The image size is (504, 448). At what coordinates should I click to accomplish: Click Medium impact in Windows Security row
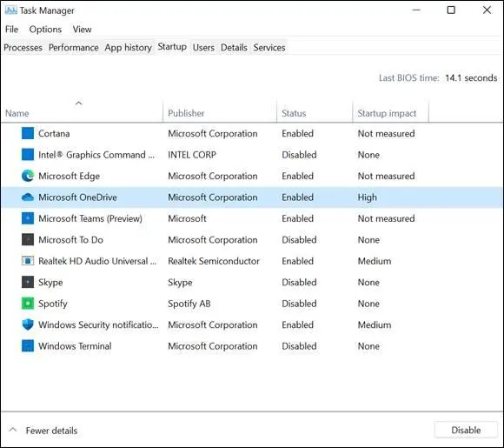375,324
